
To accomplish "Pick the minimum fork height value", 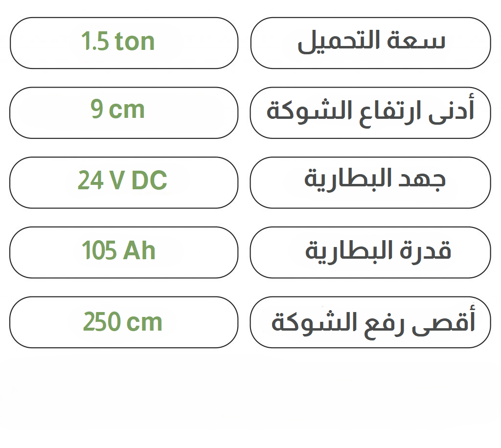I will 123,112.
